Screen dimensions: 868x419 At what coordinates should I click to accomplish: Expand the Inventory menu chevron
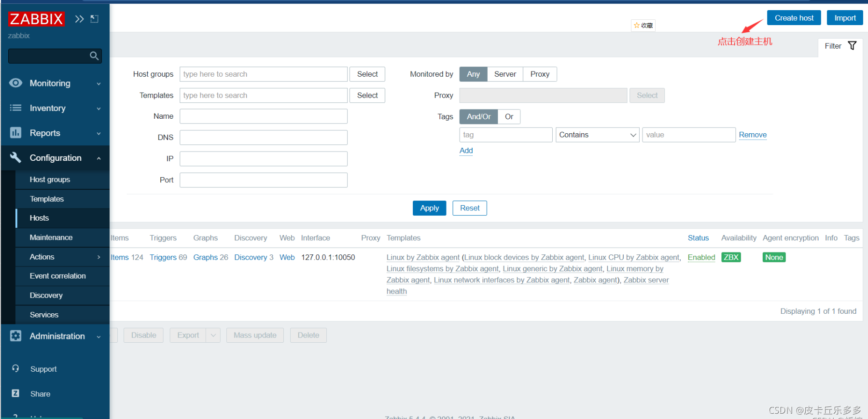pyautogui.click(x=98, y=109)
